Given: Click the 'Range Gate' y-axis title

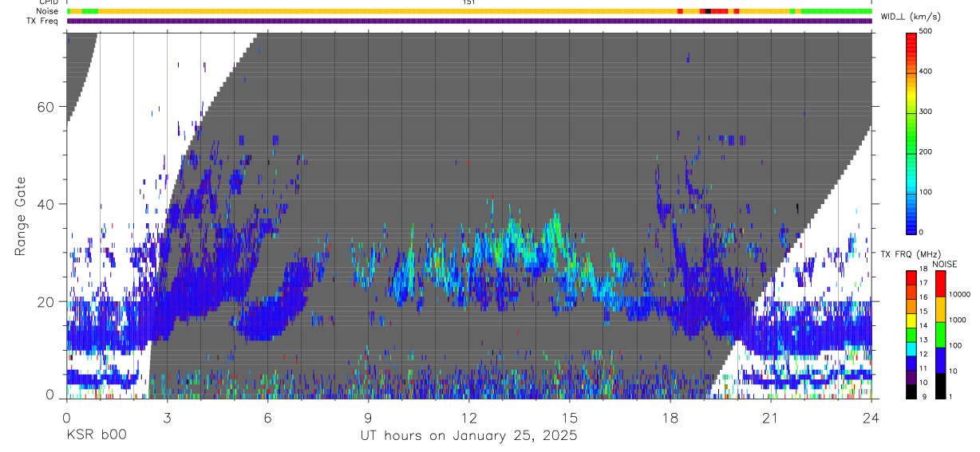Looking at the screenshot, I should tap(22, 214).
